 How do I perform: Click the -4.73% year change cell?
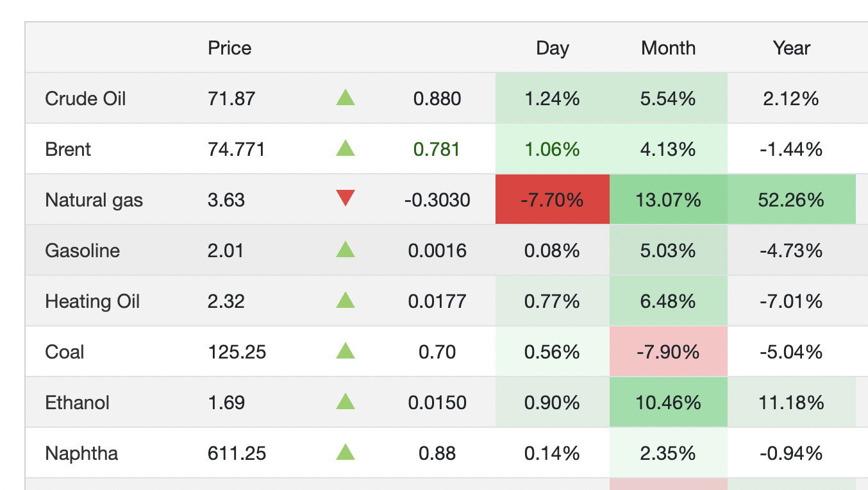792,250
